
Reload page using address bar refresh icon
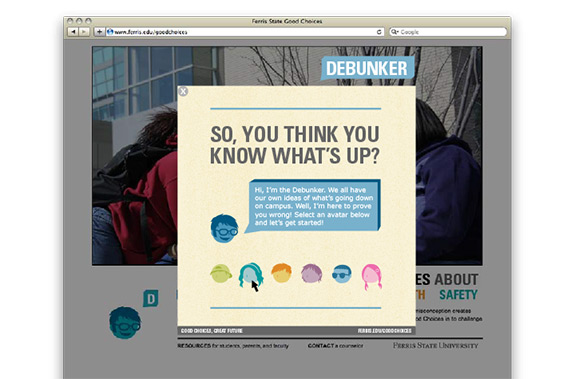click(x=379, y=32)
